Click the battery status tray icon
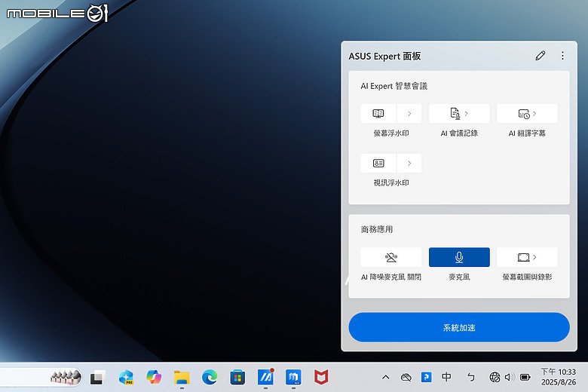Image resolution: width=588 pixels, height=392 pixels. (525, 377)
